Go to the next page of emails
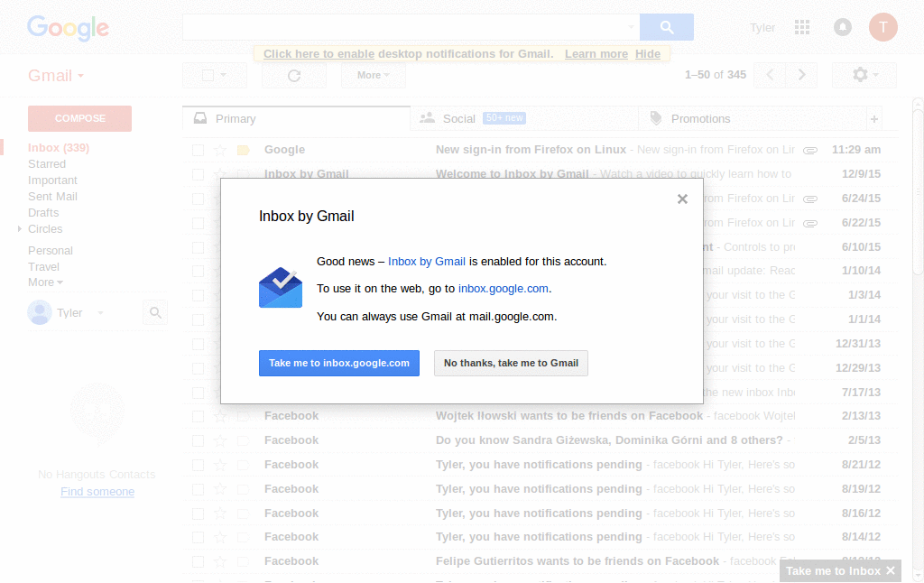 click(801, 75)
